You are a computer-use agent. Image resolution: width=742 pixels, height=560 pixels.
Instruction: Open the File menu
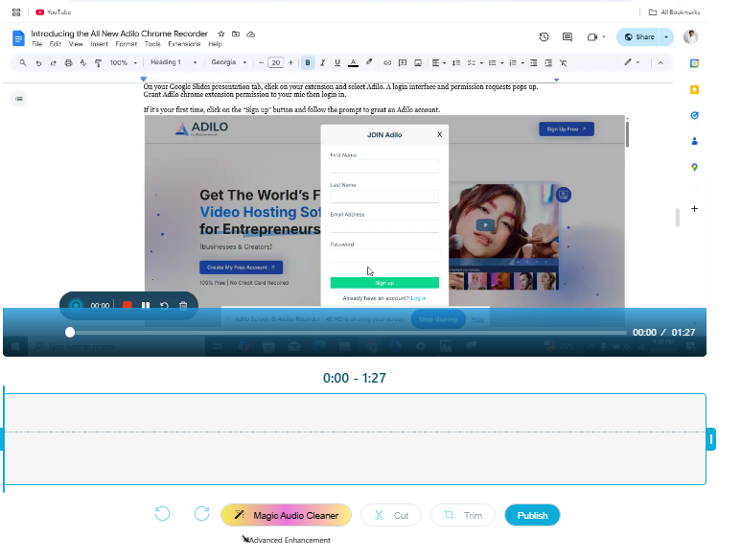point(37,44)
